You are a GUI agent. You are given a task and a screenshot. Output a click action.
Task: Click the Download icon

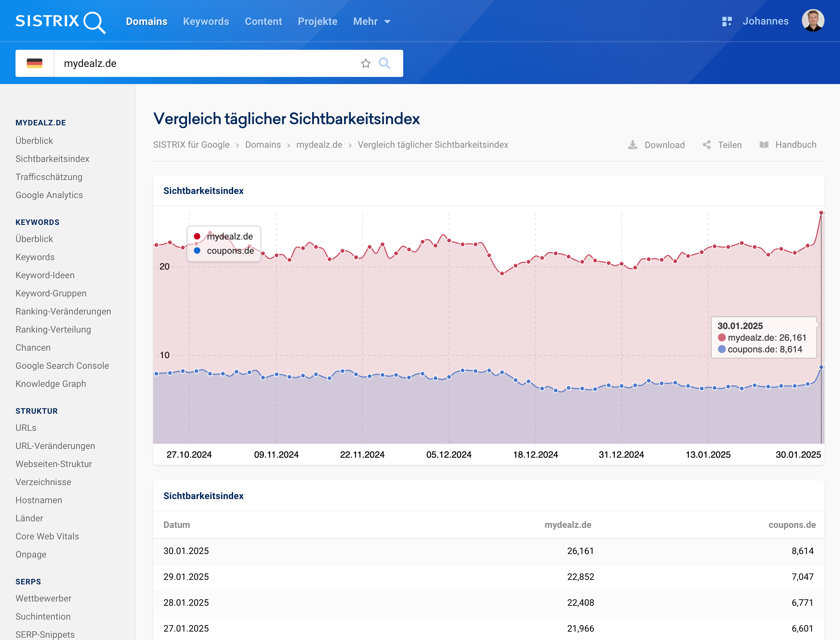tap(633, 145)
